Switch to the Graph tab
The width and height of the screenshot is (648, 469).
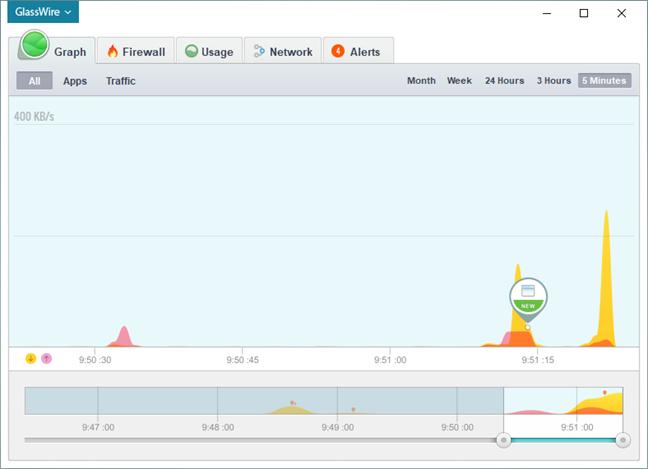point(52,50)
